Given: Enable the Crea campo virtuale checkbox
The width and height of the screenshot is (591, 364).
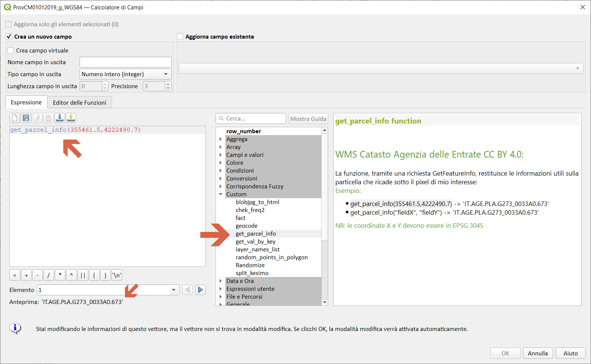Looking at the screenshot, I should (x=11, y=51).
